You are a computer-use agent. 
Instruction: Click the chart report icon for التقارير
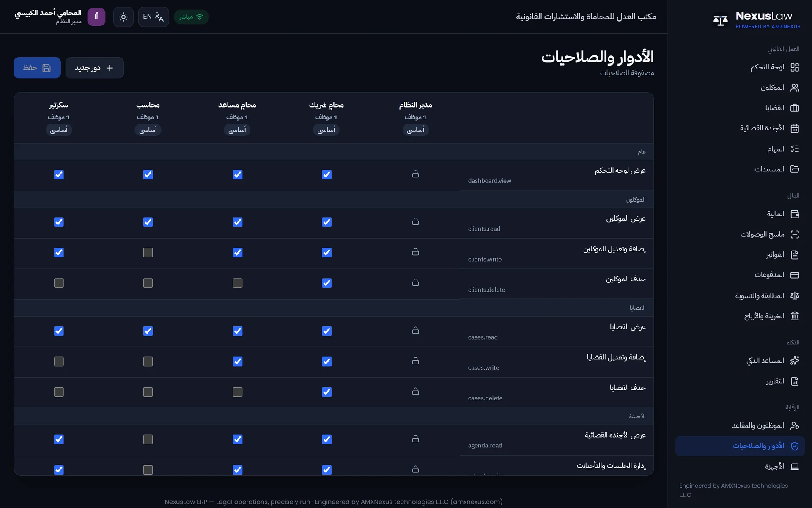[x=795, y=381]
